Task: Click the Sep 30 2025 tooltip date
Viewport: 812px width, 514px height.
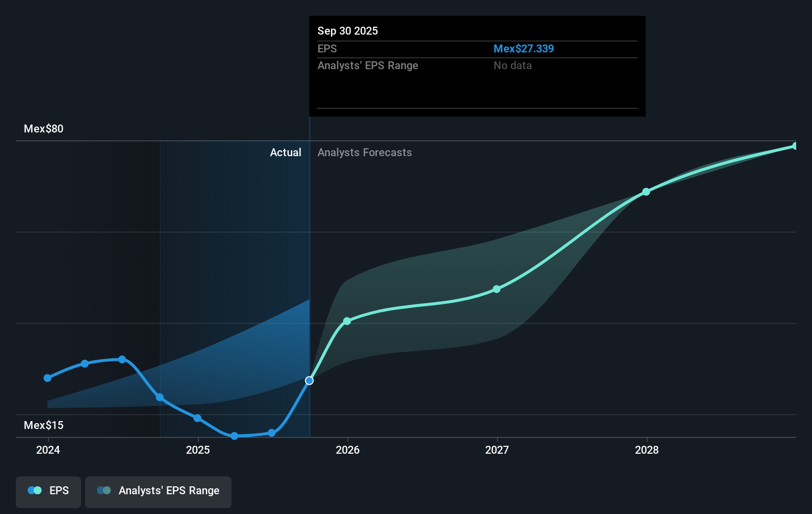Action: click(348, 31)
